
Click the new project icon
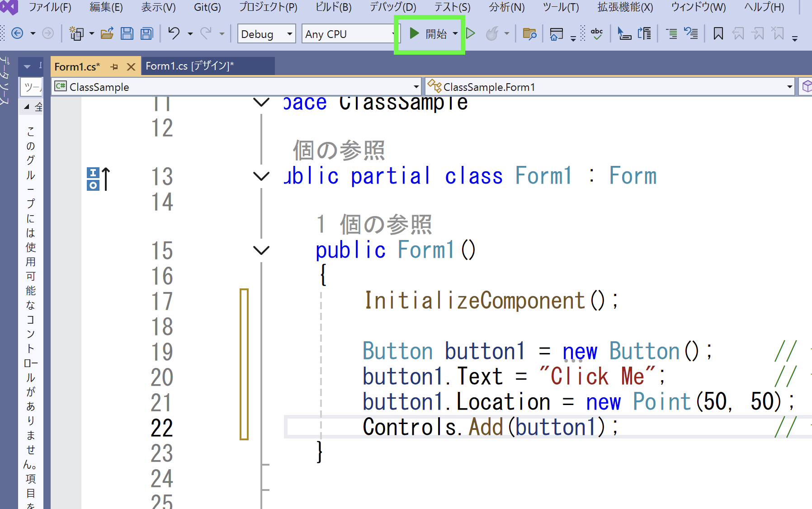tap(76, 33)
